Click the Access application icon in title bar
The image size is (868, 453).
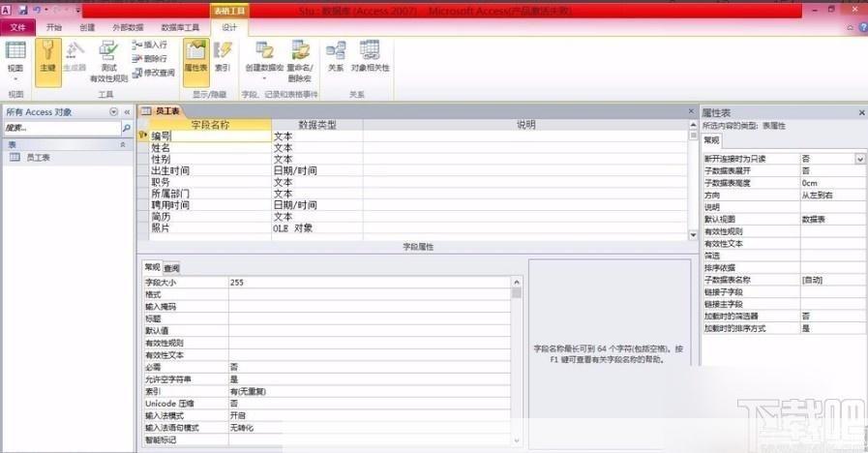(6, 10)
